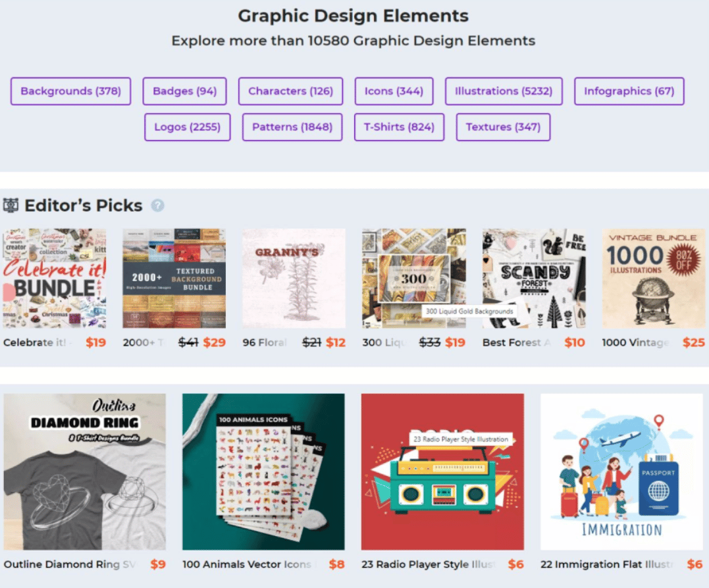Open the 2000+ Textured Background Bundle thumbnail

click(174, 278)
